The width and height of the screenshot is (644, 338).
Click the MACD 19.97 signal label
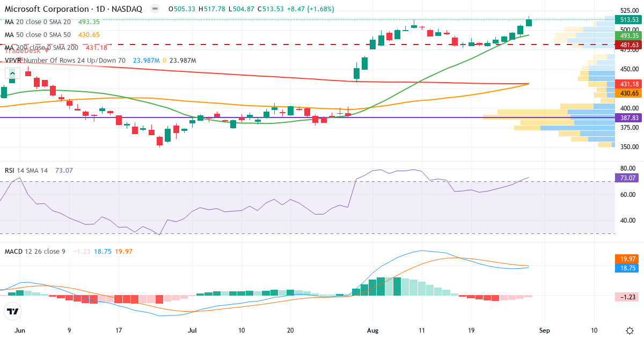[x=627, y=259]
